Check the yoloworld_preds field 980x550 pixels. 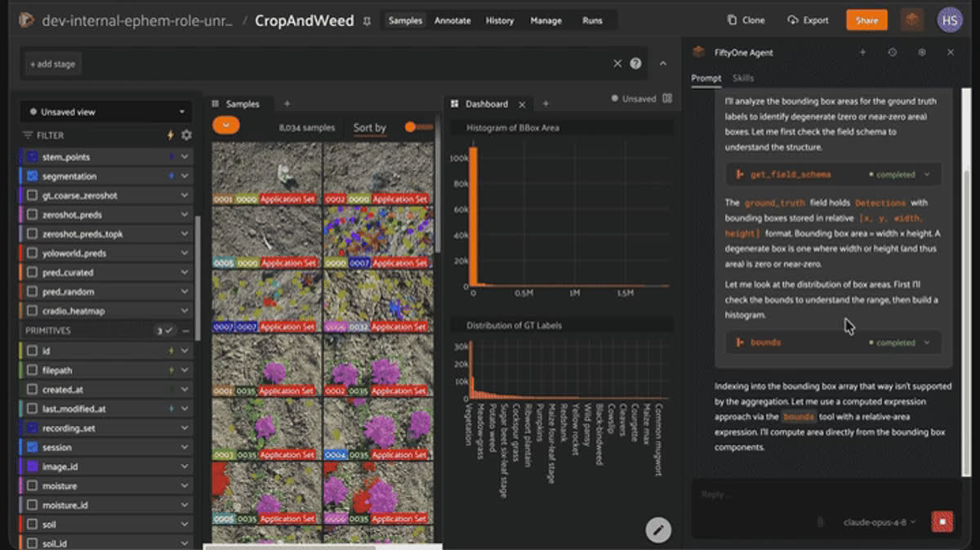(x=33, y=253)
